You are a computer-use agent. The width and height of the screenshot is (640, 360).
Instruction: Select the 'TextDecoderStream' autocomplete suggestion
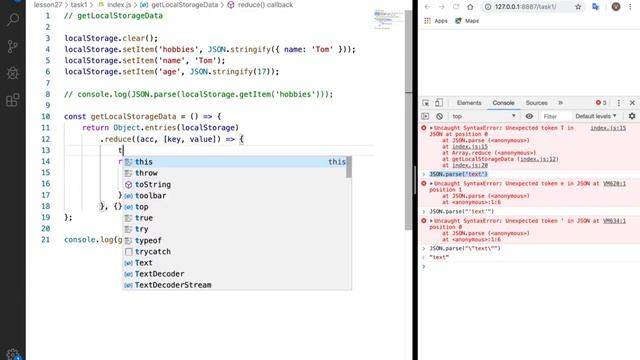[x=235, y=285]
